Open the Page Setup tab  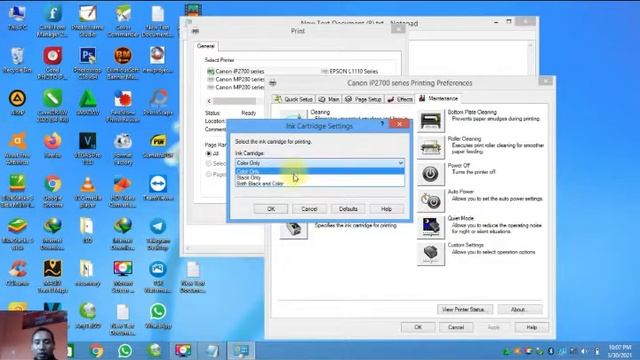tap(363, 99)
